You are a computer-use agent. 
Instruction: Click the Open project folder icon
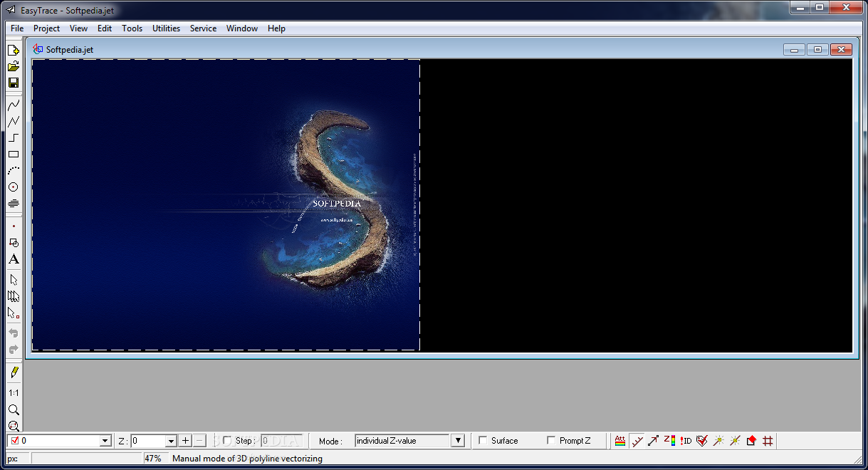pyautogui.click(x=14, y=66)
